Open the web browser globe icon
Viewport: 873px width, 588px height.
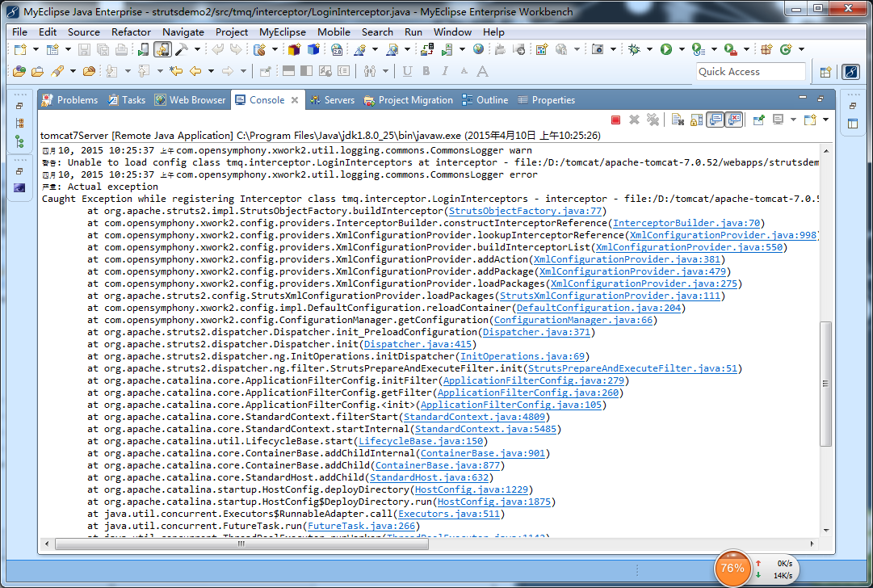point(478,49)
